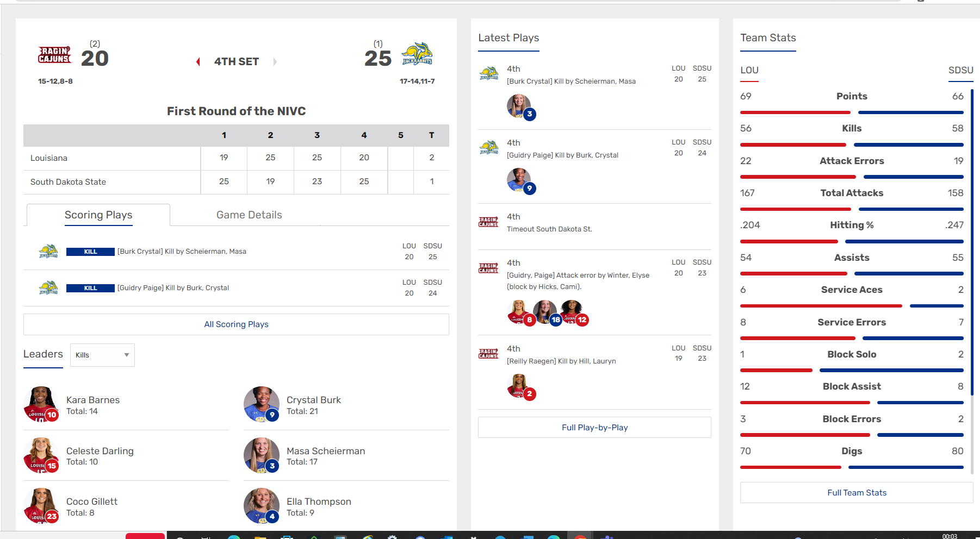Select LOU team stats tab
The image size is (980, 539).
(x=749, y=71)
